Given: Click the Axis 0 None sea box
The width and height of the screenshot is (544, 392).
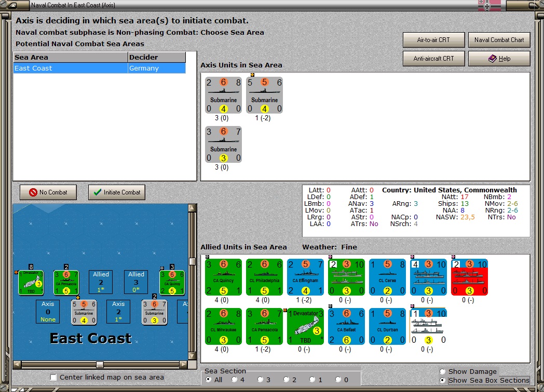Looking at the screenshot, I should (48, 312).
